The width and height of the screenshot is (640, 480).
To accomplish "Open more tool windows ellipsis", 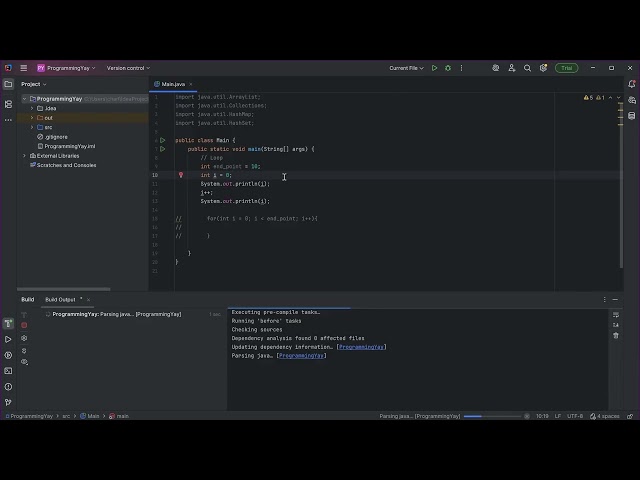I will (x=8, y=120).
